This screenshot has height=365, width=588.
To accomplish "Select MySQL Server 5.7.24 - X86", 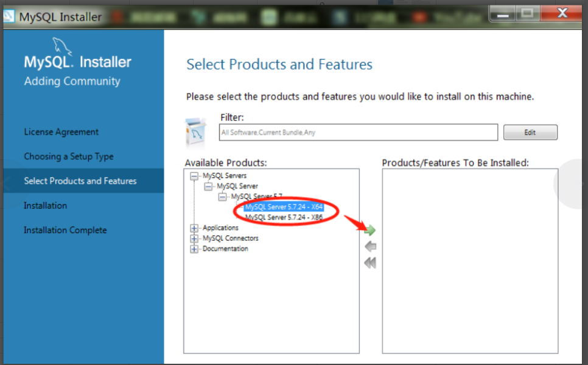I will [284, 217].
